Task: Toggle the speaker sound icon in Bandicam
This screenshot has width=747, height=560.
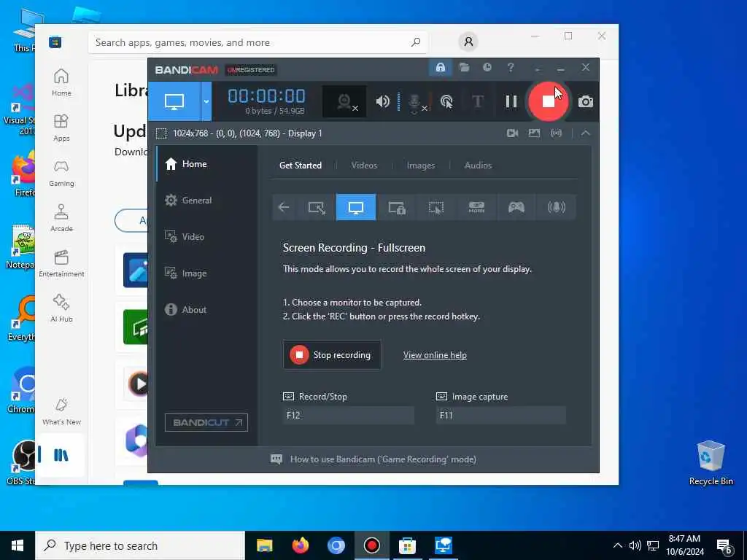Action: coord(382,101)
